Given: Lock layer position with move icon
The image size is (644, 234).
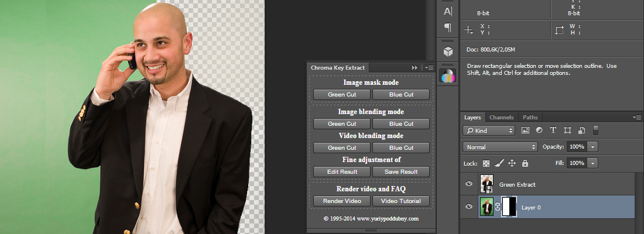Looking at the screenshot, I should (512, 163).
